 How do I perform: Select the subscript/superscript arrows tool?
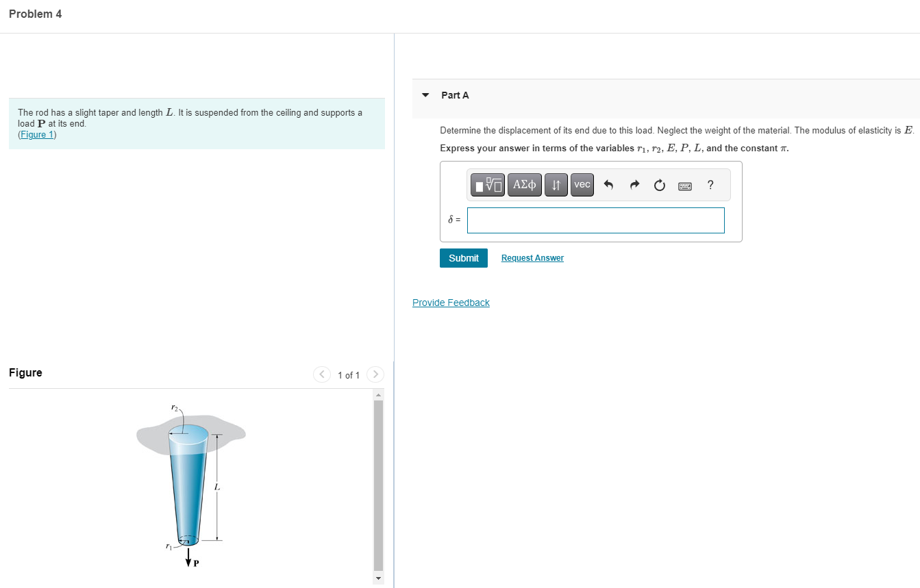pyautogui.click(x=556, y=184)
